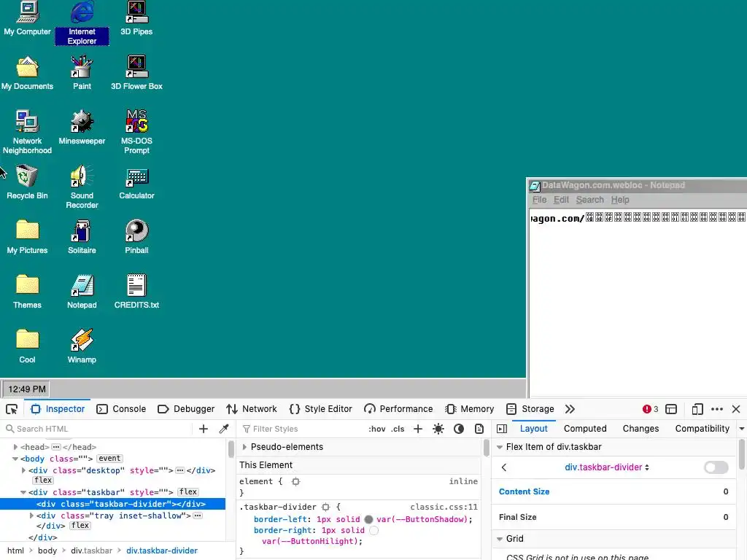Collapse the rules sidebar pane toggle
747x560 pixels.
tap(502, 429)
